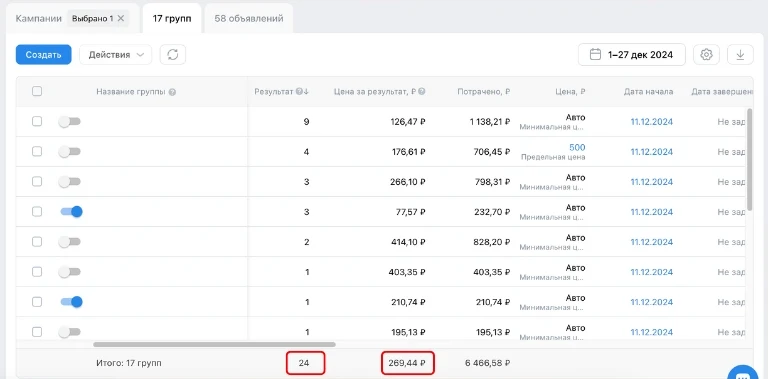Viewport: 768px width, 379px height.
Task: Click the 126,47 ₽ price cell
Action: click(x=407, y=122)
